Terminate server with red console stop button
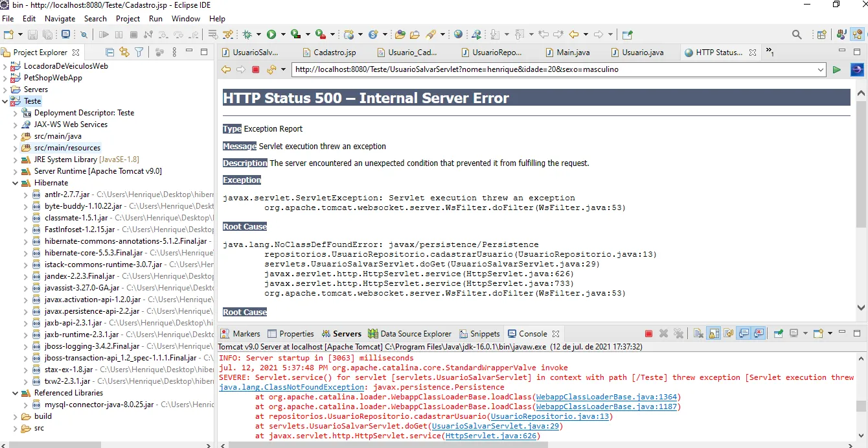 pos(648,333)
